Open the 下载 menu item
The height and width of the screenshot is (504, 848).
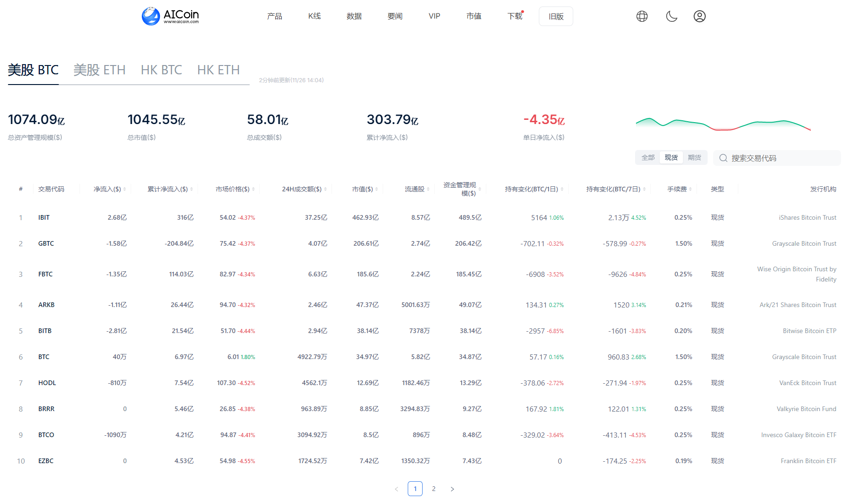pos(515,16)
